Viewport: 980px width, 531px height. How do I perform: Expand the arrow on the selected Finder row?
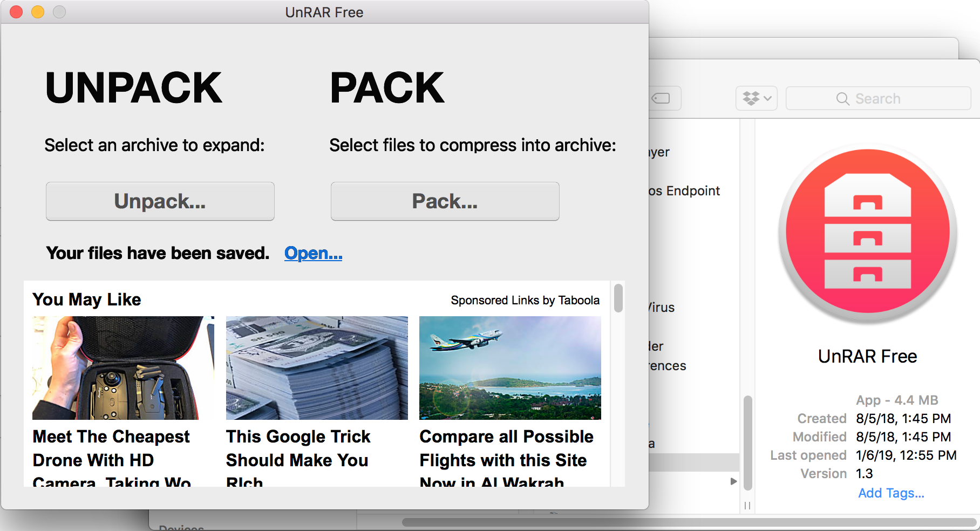(733, 481)
